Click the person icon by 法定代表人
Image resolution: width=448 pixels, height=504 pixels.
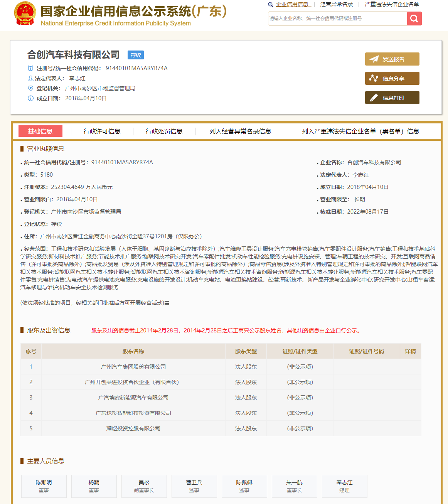(31, 78)
